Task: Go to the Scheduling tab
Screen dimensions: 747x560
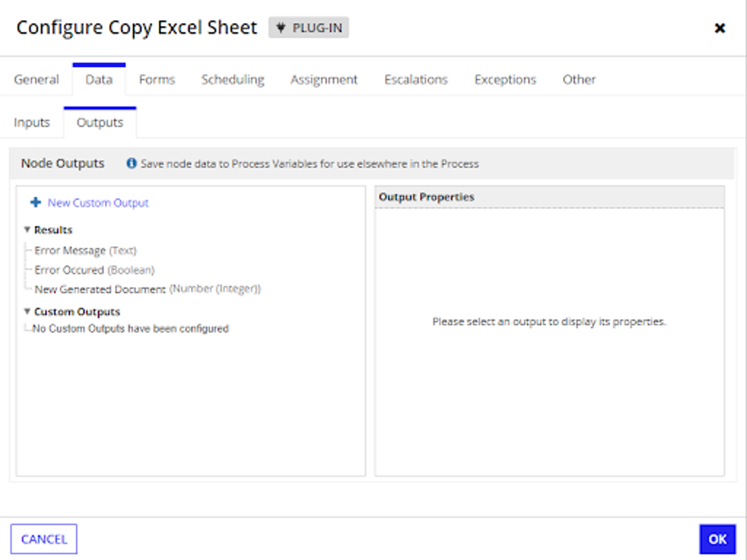Action: [x=233, y=80]
